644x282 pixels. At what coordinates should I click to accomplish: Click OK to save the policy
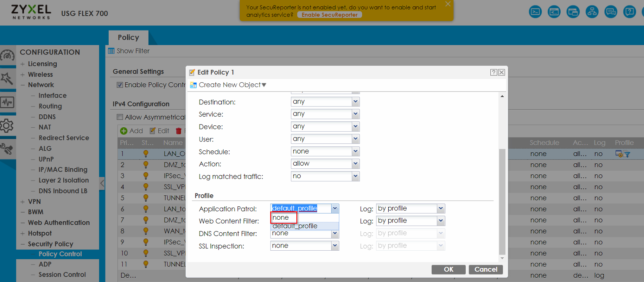click(448, 269)
